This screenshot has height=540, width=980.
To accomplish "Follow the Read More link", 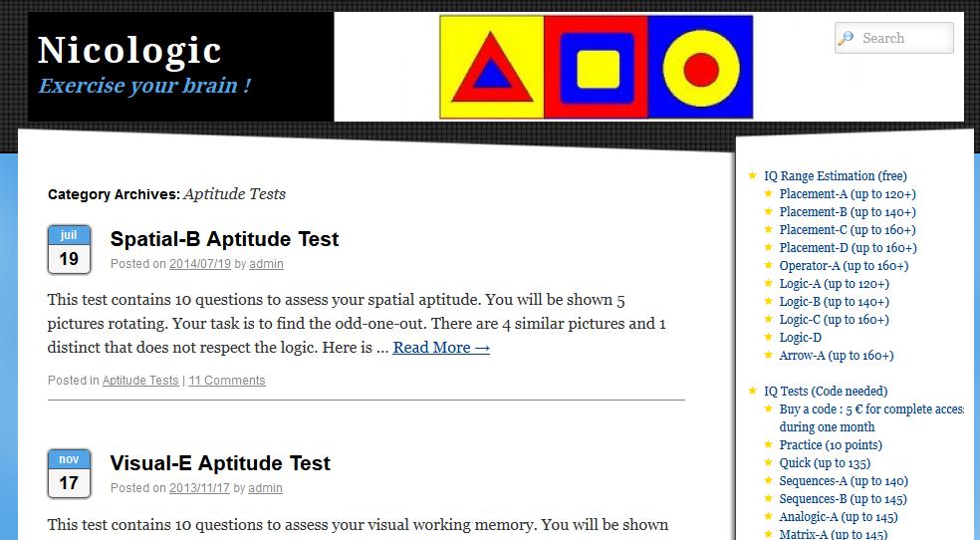I will (441, 348).
